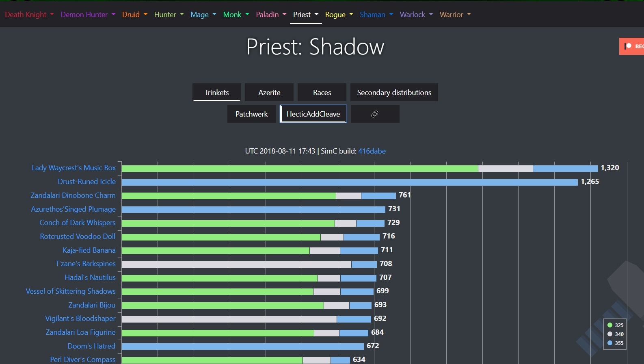Open Drust-Runed Icicle trinket link
Screen dimensions: 644x364
[87, 182]
